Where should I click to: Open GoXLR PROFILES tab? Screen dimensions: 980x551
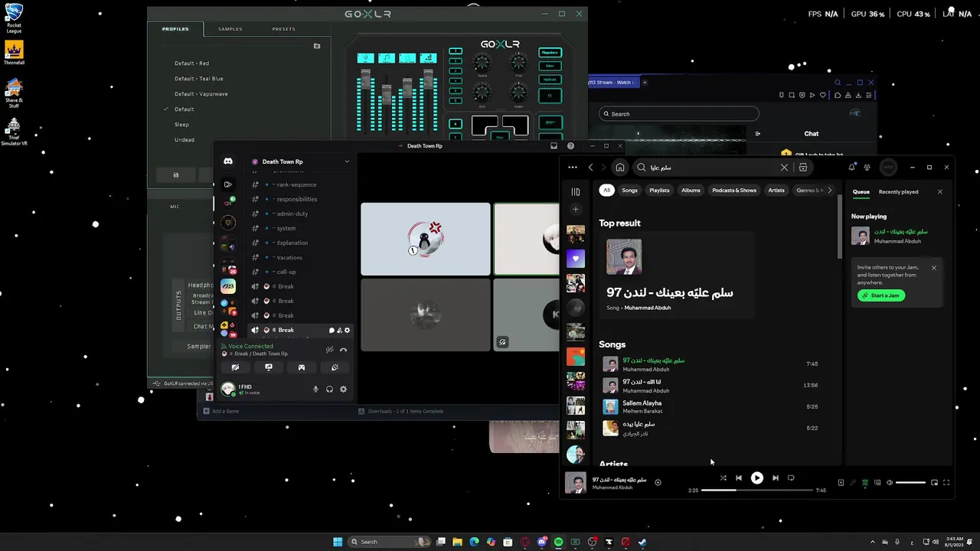(175, 29)
